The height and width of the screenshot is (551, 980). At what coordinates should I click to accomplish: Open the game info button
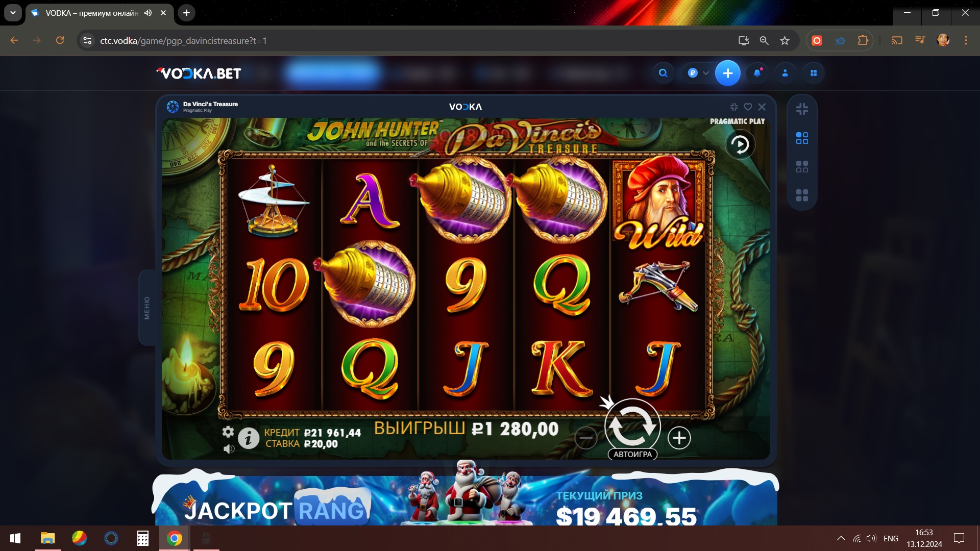249,438
